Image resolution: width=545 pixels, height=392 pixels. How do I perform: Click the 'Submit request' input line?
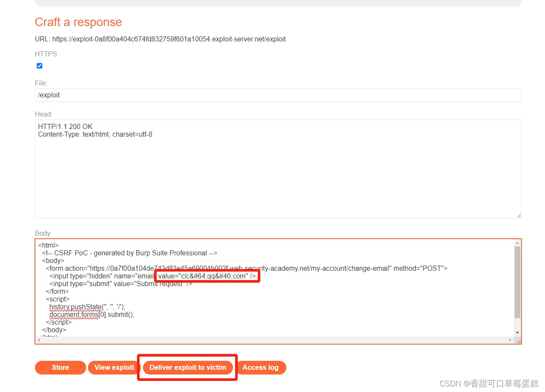tap(121, 284)
